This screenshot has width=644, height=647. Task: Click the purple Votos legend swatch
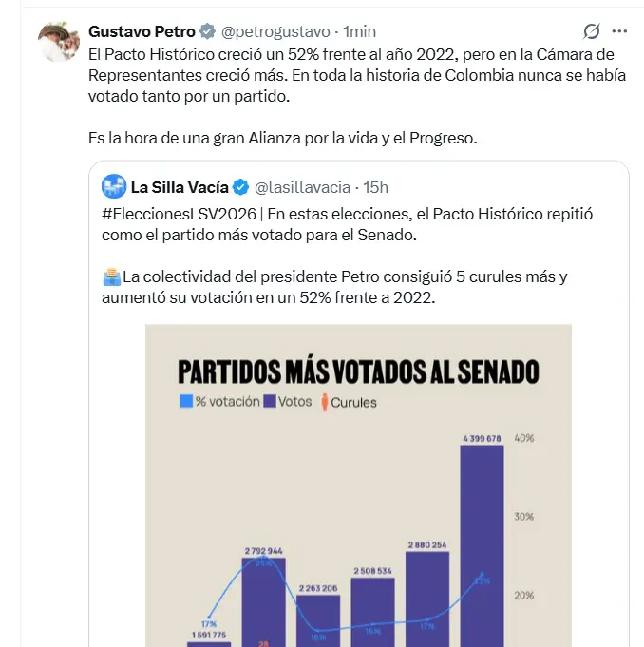pyautogui.click(x=270, y=402)
